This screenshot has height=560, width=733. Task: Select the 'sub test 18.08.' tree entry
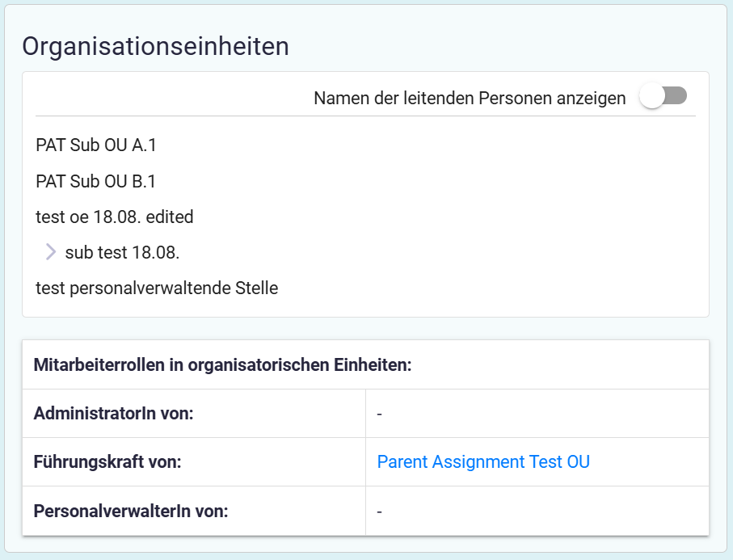(122, 252)
